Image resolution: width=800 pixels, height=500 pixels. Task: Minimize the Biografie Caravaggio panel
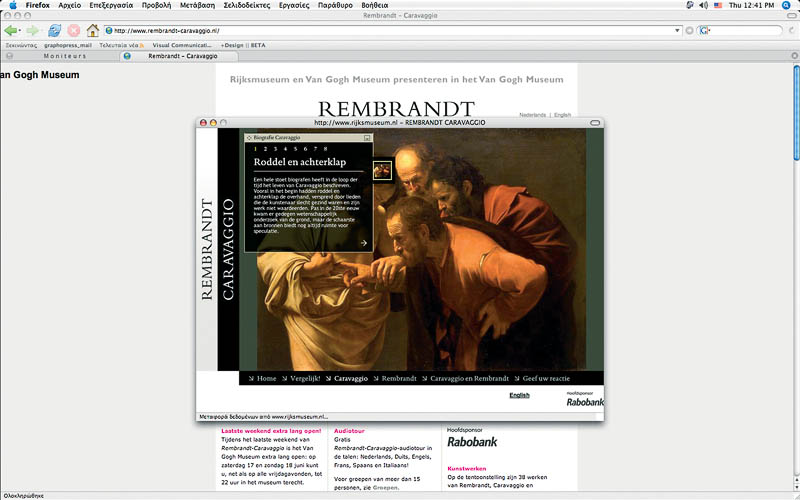pyautogui.click(x=367, y=138)
